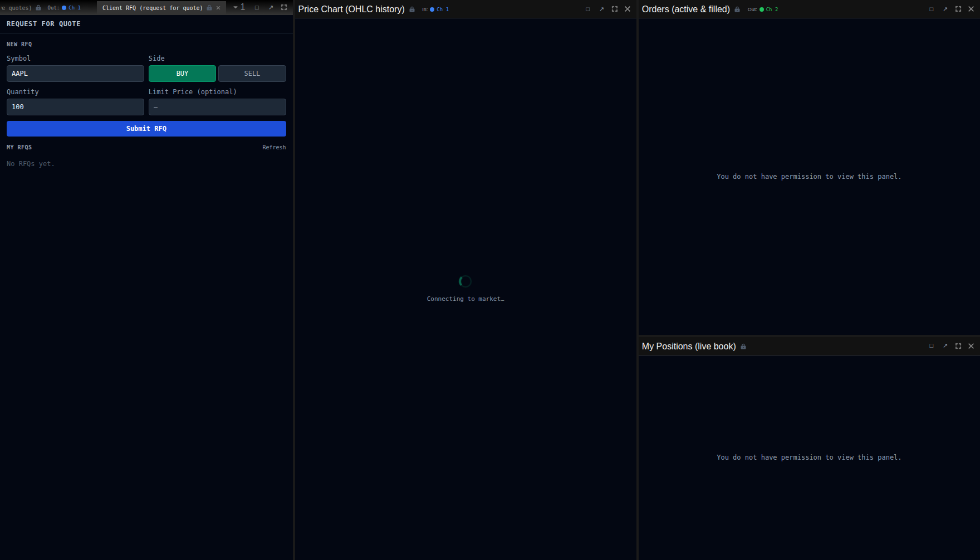This screenshot has height=560, width=980.
Task: Open the Orders Out: Ch 2 channel selector
Action: click(x=763, y=9)
